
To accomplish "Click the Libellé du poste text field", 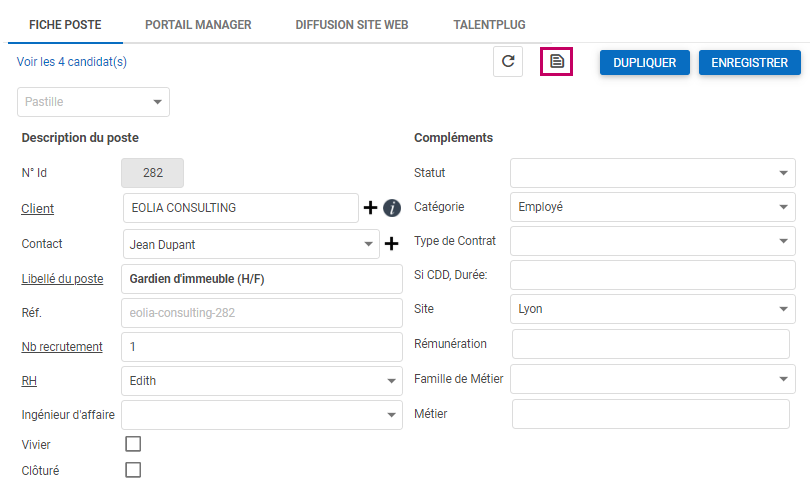I will 261,279.
